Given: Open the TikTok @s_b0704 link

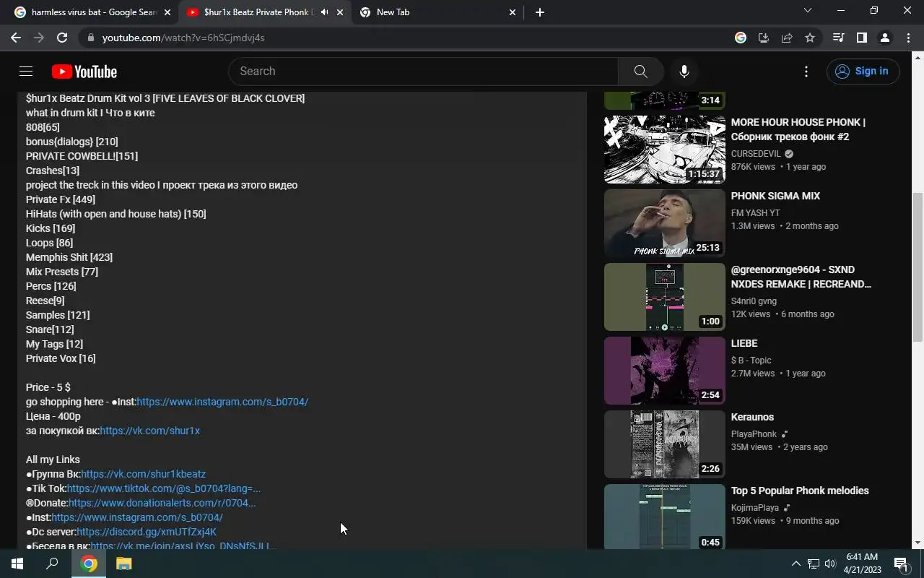Looking at the screenshot, I should point(164,488).
